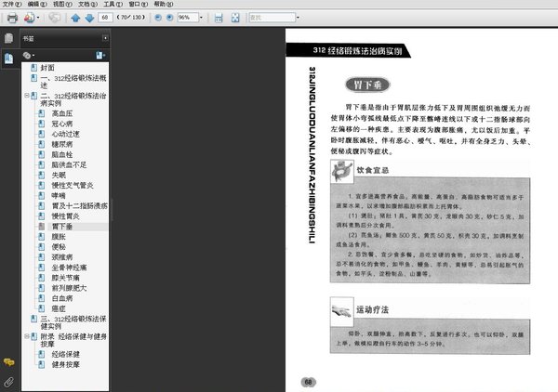The width and height of the screenshot is (558, 392).
Task: Open the attachments paperclip icon
Action: (x=9, y=382)
